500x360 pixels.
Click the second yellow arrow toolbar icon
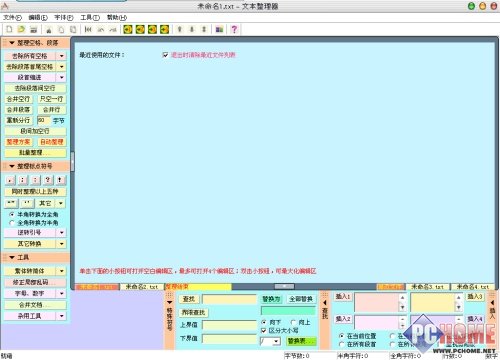click(x=140, y=29)
